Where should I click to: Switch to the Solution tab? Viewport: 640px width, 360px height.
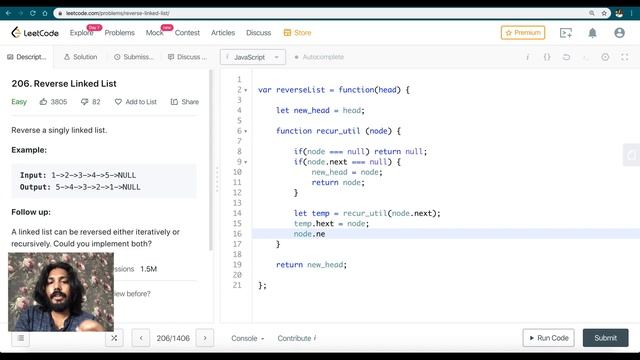tap(80, 57)
